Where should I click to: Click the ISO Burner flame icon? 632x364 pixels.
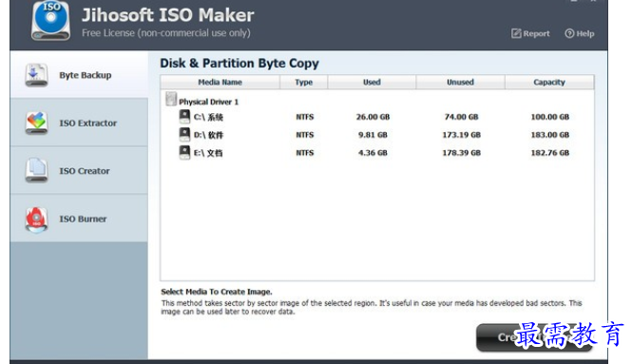click(x=36, y=220)
